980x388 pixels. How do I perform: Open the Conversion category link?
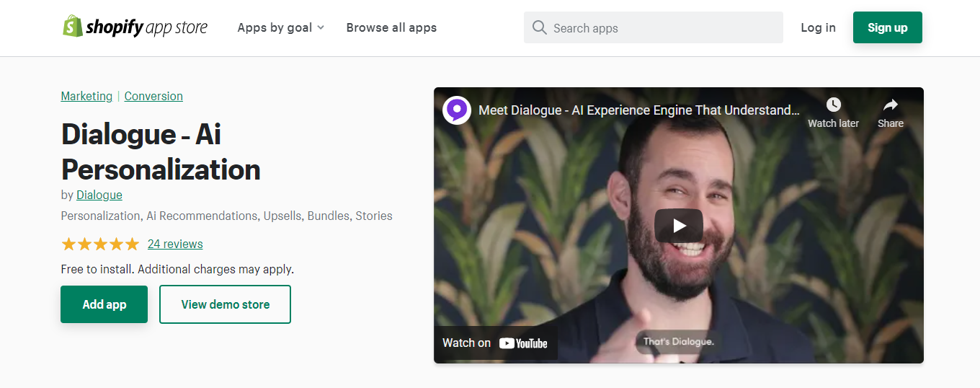(x=153, y=96)
